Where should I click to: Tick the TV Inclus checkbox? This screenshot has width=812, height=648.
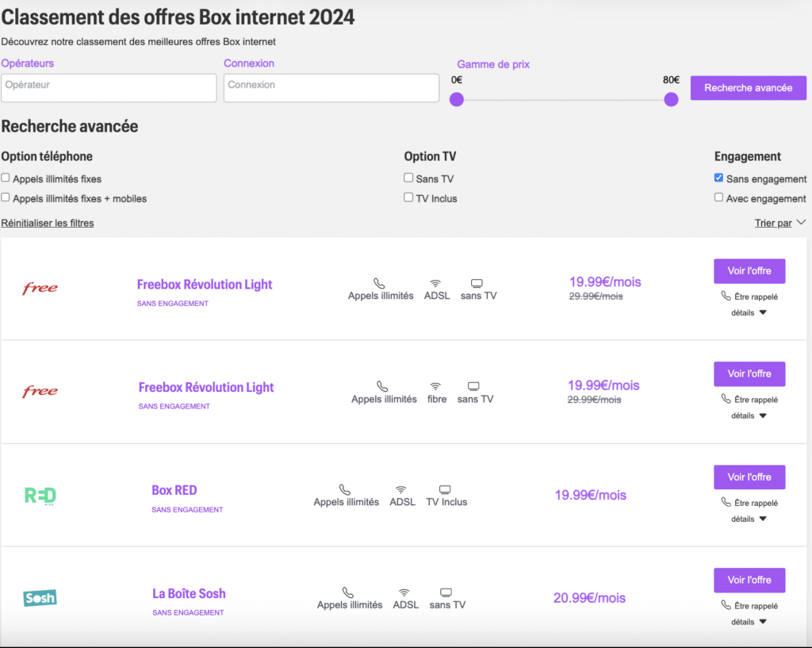(x=408, y=197)
